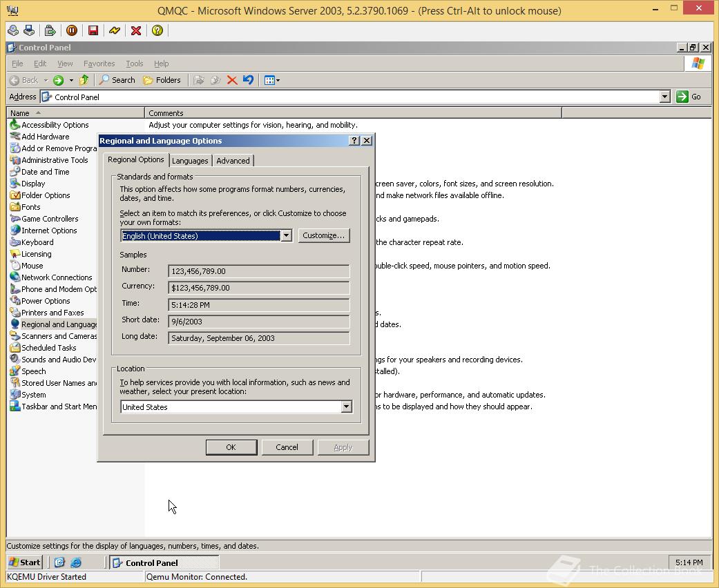Viewport: 719px width, 588px height.
Task: Click the send/export clipboard icon in QMQC toolbar
Action: tap(50, 30)
